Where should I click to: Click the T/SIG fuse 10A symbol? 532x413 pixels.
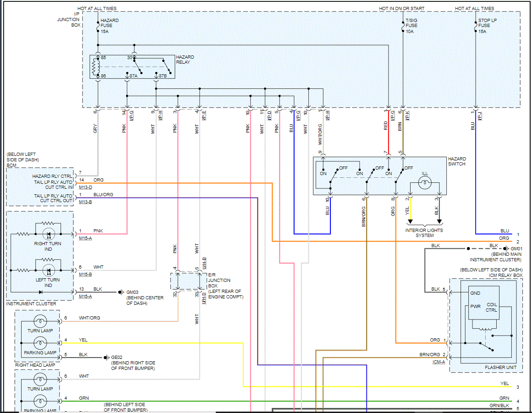(x=403, y=26)
